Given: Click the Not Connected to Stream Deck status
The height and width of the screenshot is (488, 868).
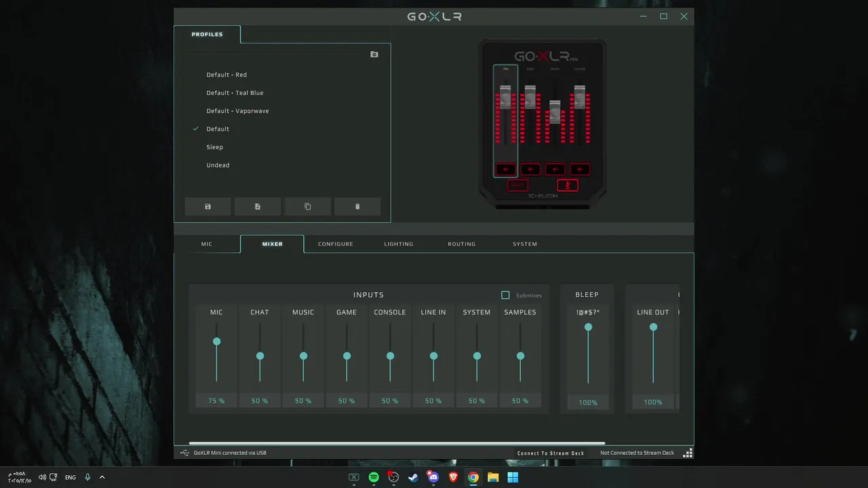Looking at the screenshot, I should (637, 453).
